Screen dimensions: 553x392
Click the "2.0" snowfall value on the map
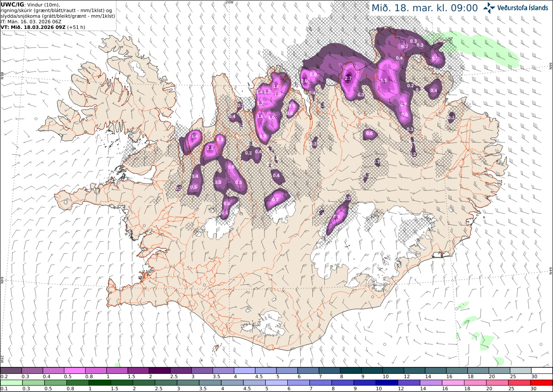tap(304, 81)
